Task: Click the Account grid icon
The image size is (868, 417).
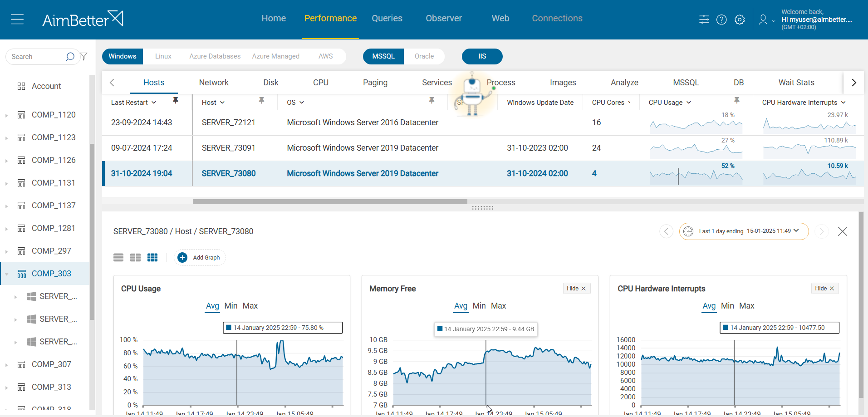Action: pyautogui.click(x=21, y=86)
